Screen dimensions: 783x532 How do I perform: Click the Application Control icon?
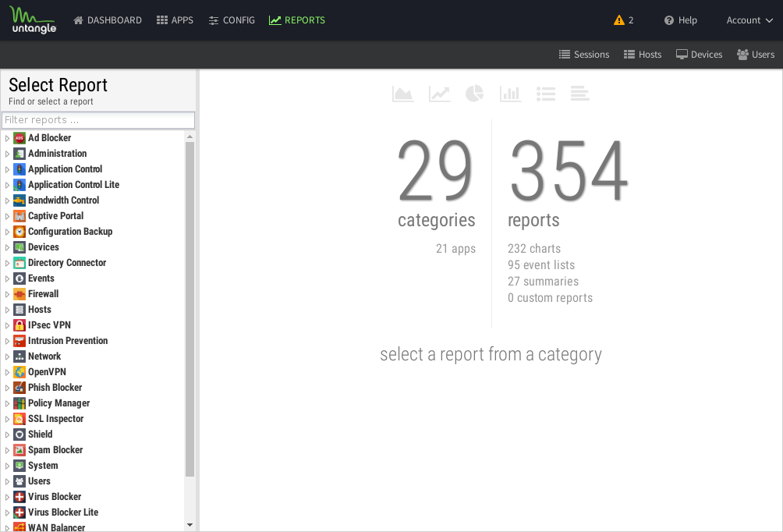pos(19,169)
